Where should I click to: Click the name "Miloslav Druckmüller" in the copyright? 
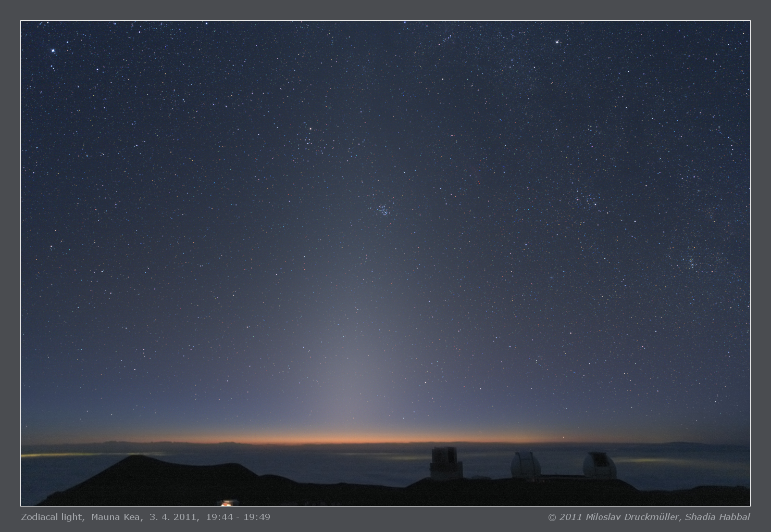(x=632, y=517)
